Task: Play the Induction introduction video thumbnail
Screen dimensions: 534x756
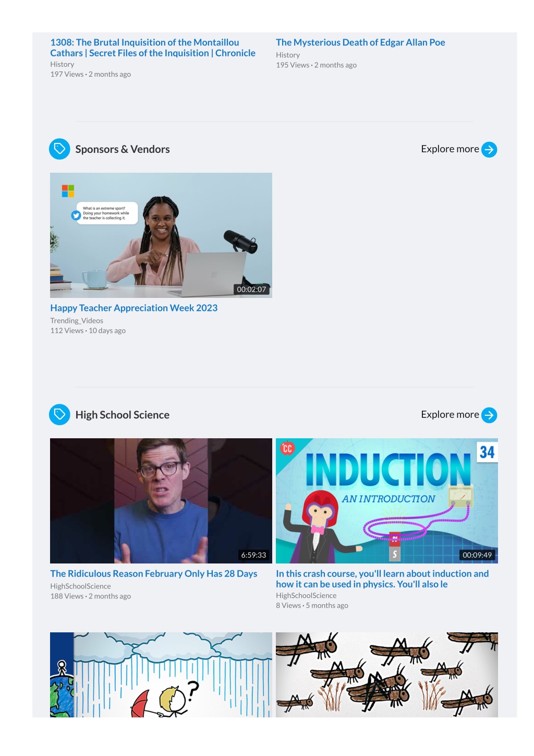Action: pyautogui.click(x=387, y=501)
